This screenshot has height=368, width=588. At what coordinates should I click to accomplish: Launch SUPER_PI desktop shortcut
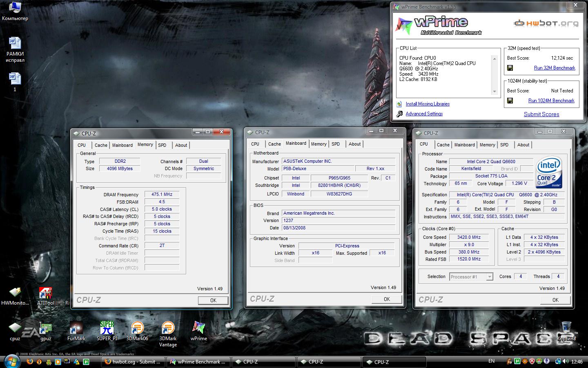pos(107,331)
